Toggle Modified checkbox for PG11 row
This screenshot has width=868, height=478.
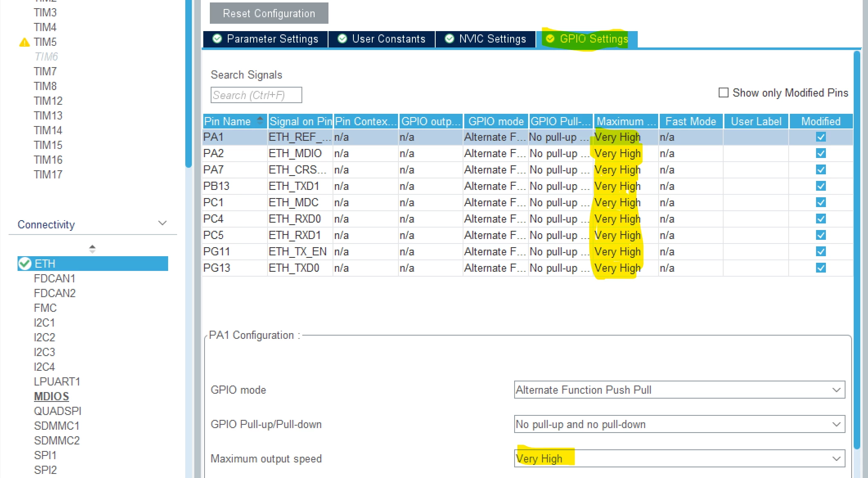[x=821, y=252]
